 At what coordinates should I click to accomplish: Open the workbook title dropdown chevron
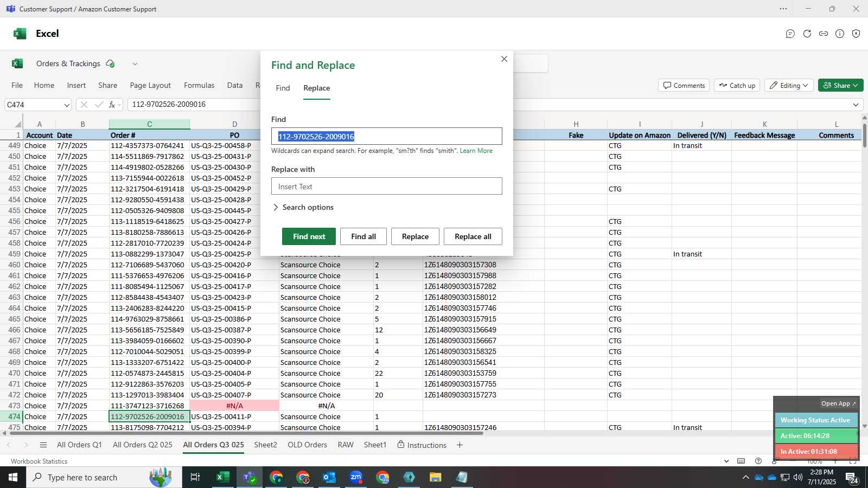coord(135,64)
